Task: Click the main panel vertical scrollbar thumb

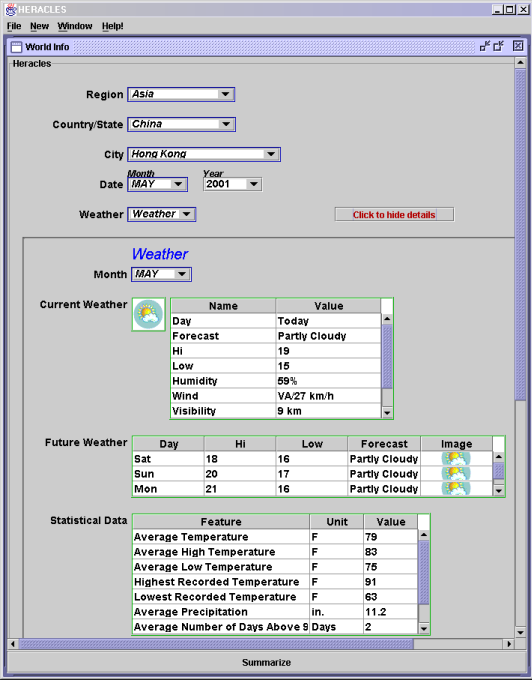Action: coord(520,235)
